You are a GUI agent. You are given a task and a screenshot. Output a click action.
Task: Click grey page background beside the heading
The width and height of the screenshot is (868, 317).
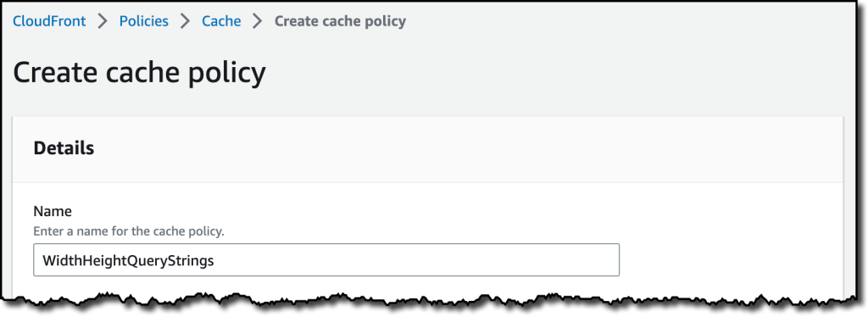(x=554, y=73)
